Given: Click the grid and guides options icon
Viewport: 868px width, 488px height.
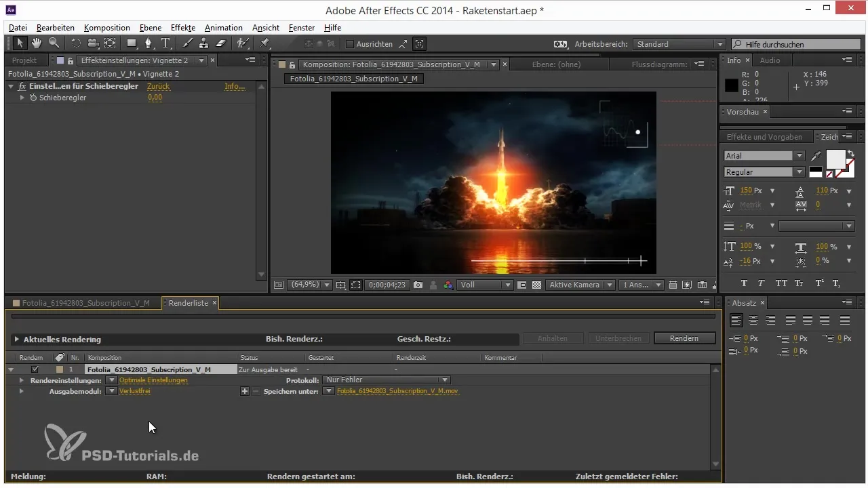Looking at the screenshot, I should pyautogui.click(x=341, y=285).
